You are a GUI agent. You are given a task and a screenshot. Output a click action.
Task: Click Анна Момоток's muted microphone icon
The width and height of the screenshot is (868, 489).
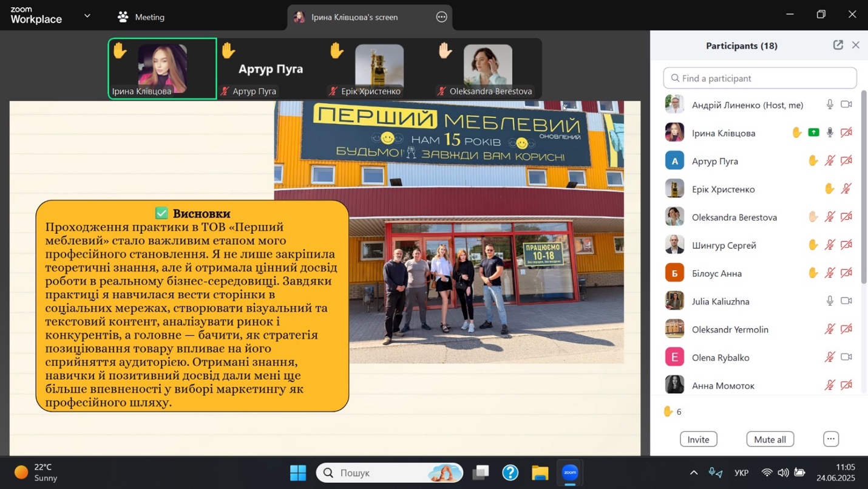(830, 385)
